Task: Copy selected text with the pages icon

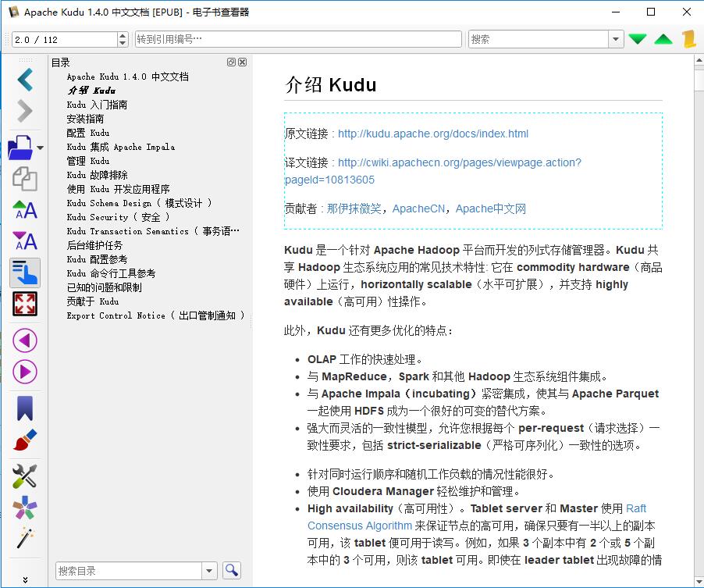Action: [25, 179]
